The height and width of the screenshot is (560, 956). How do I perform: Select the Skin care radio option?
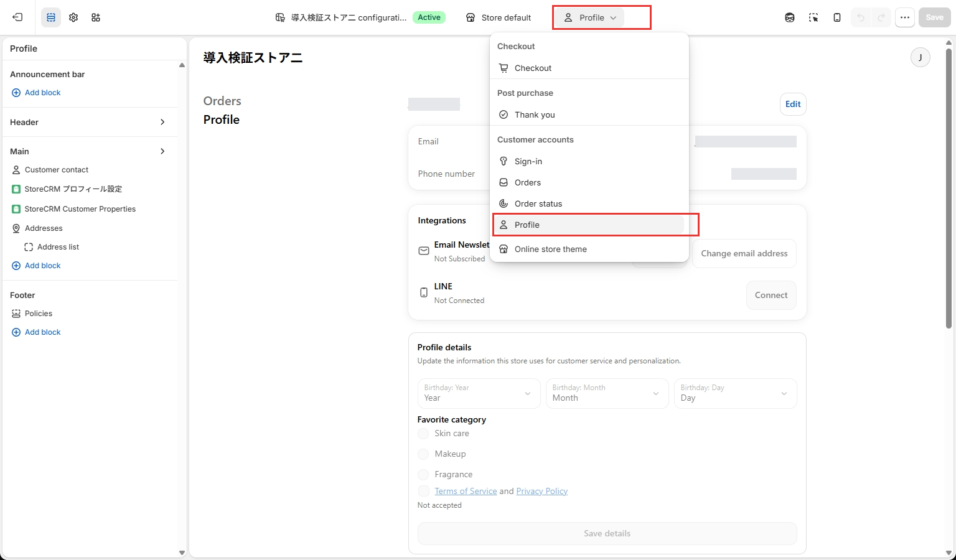tap(423, 434)
